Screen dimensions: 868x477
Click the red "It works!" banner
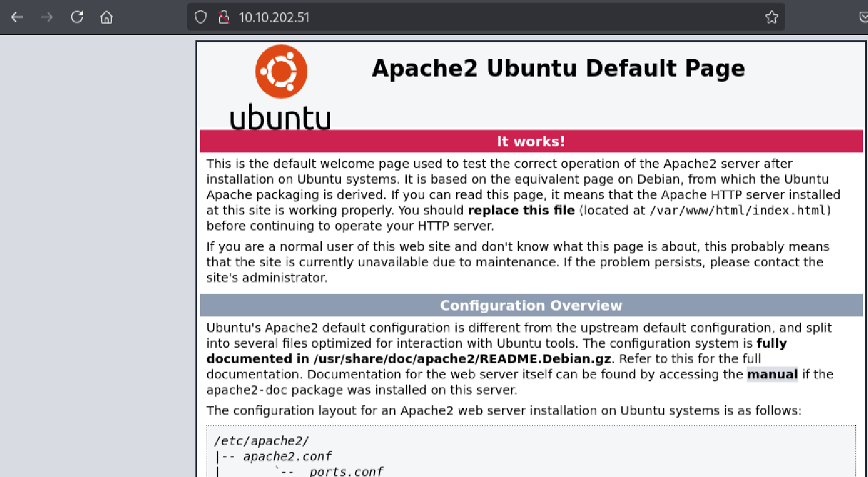[530, 141]
